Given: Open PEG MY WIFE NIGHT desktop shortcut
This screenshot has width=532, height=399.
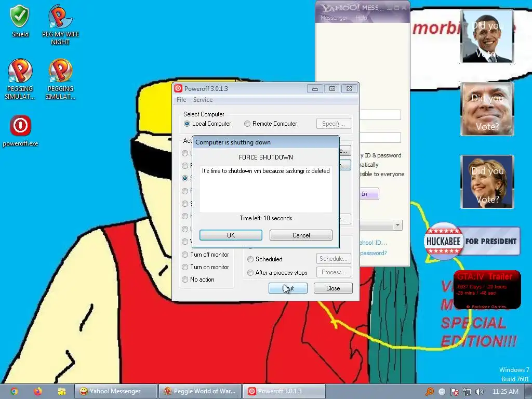Looking at the screenshot, I should 60,24.
